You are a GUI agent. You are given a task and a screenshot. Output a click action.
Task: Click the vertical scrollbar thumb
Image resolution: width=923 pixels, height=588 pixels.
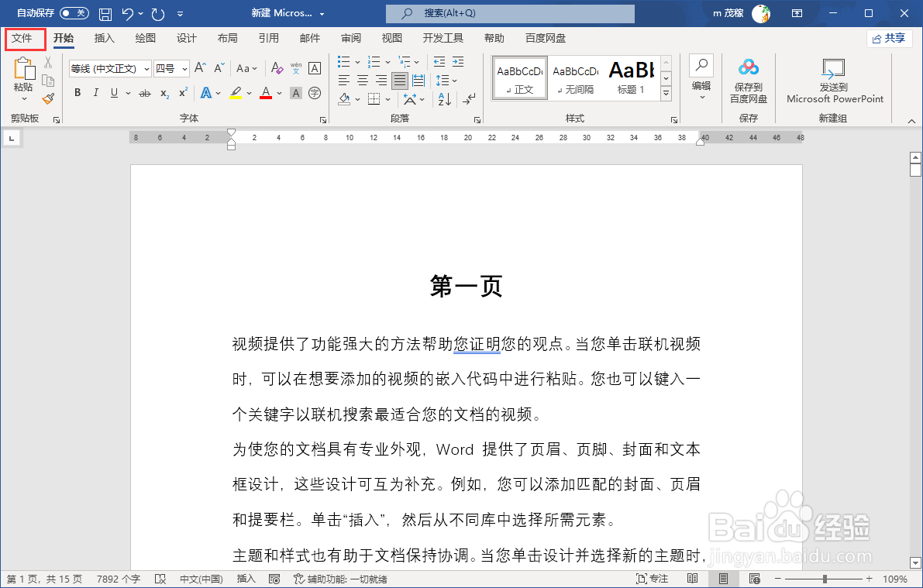(914, 170)
